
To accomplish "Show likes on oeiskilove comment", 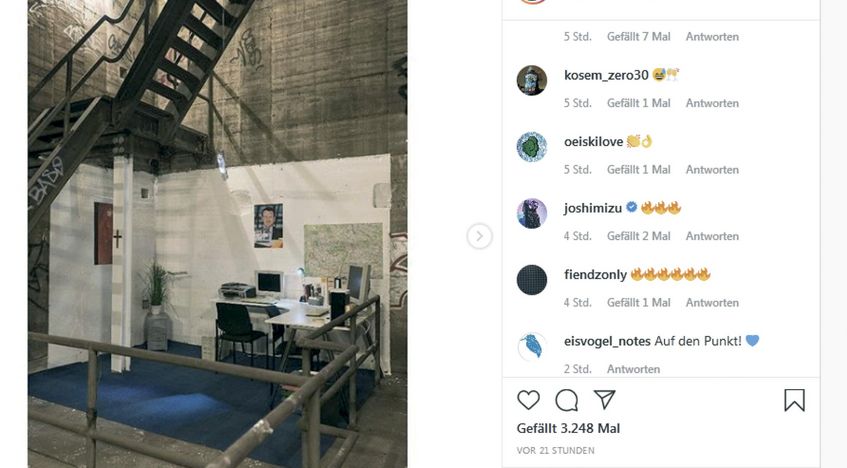I will click(638, 169).
